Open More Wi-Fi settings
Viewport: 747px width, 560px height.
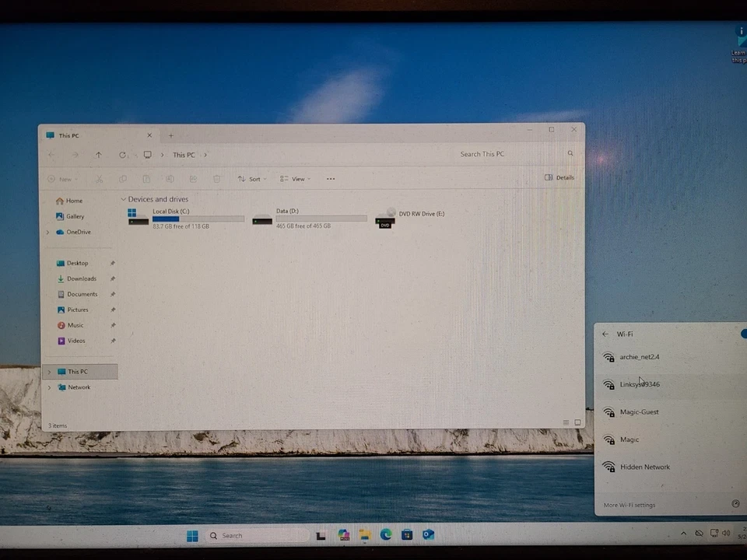click(630, 506)
